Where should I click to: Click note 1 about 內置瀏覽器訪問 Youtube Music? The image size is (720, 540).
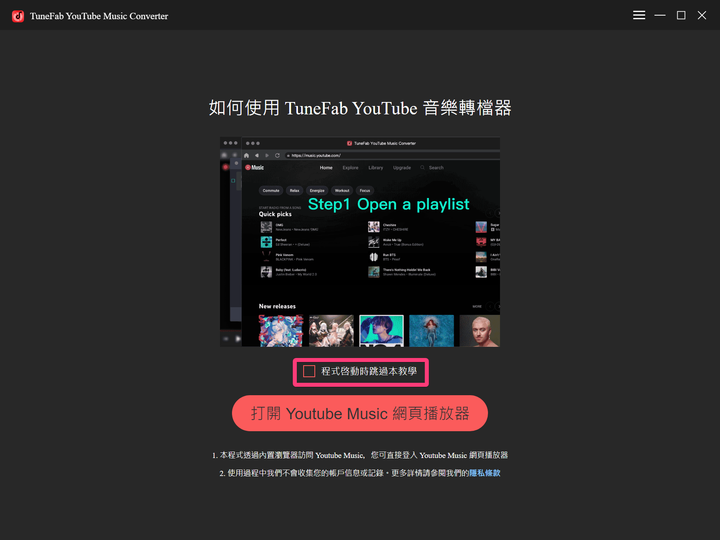click(x=360, y=455)
